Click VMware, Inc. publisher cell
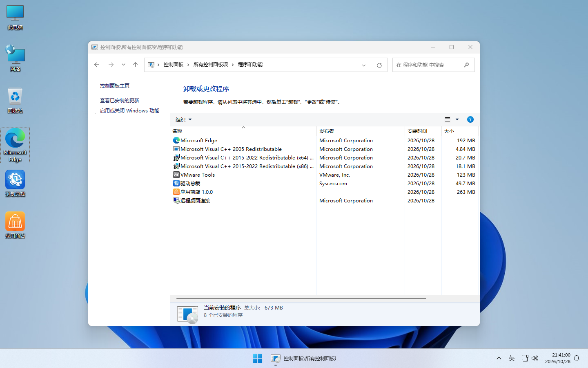This screenshot has width=588, height=368. 335,175
